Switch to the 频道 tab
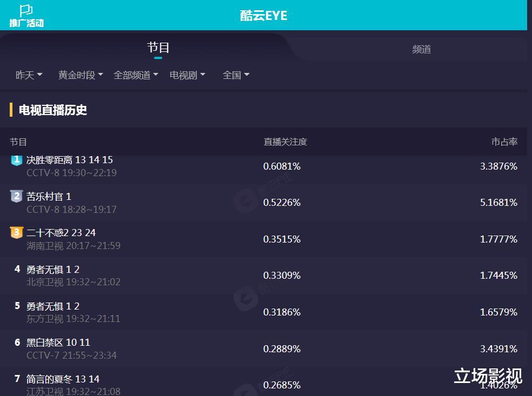 tap(421, 50)
